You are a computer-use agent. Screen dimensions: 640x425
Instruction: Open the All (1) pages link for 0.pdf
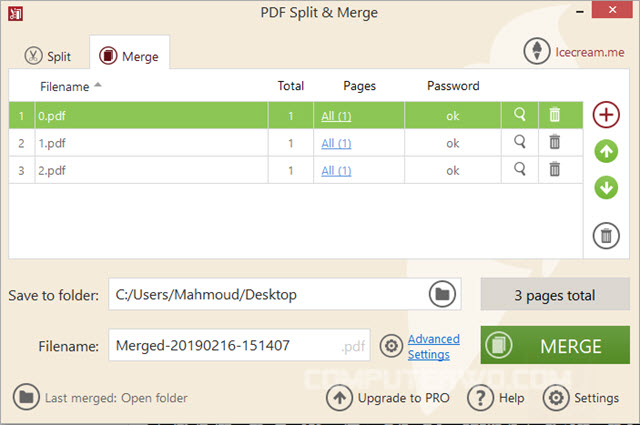coord(336,116)
